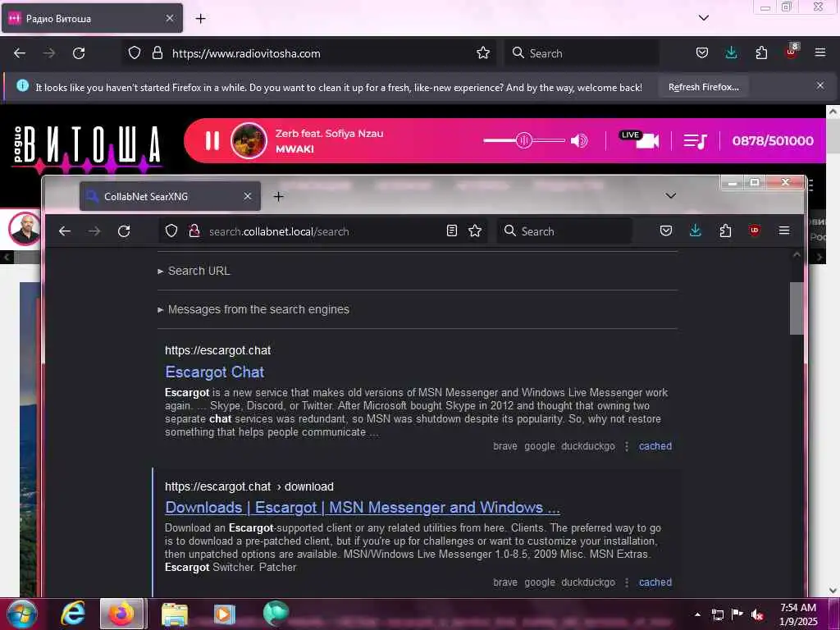Viewport: 840px width, 630px height.
Task: Click the shield icon for search.collabnet.local
Action: coord(171,231)
